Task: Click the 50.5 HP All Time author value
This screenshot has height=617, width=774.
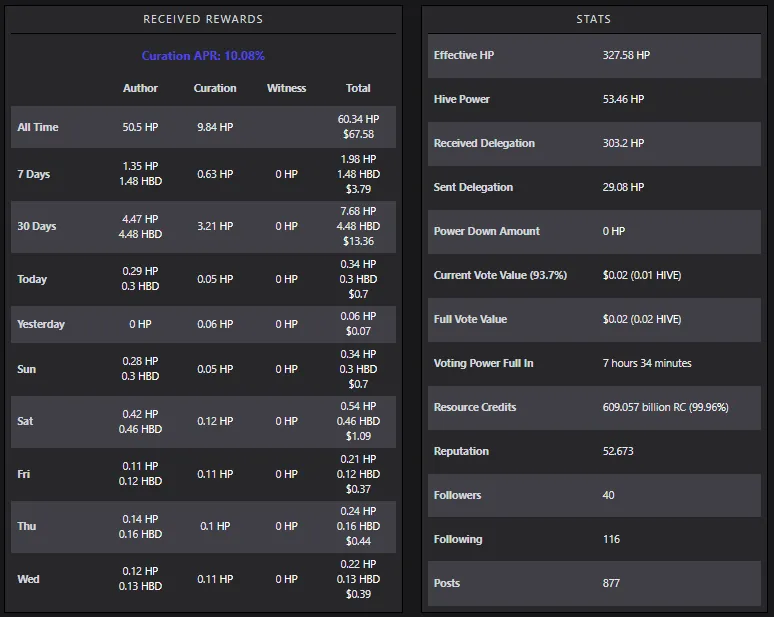Action: pyautogui.click(x=140, y=127)
